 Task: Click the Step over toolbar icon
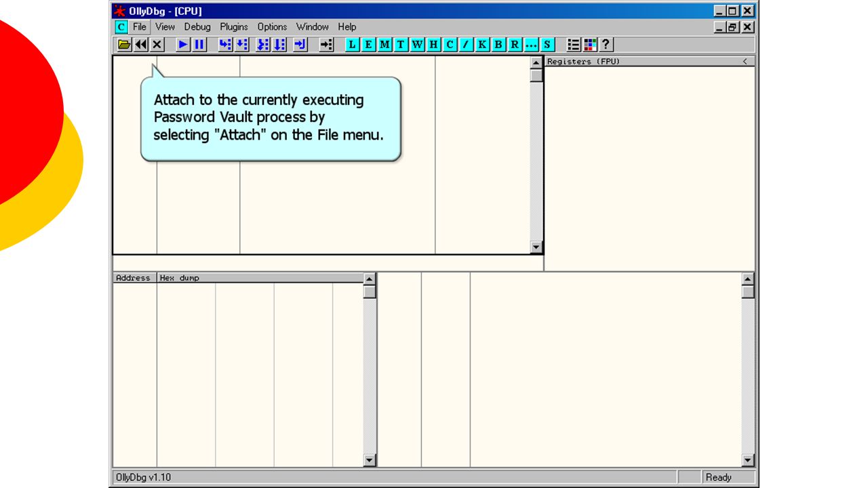tap(241, 45)
